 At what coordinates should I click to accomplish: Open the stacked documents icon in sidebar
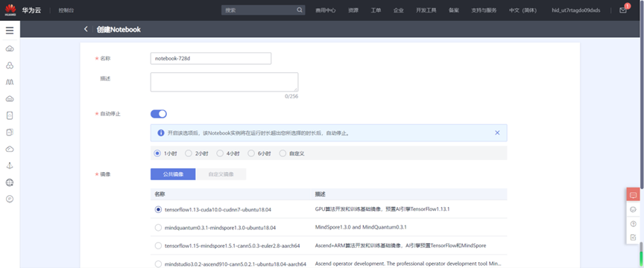pyautogui.click(x=10, y=133)
